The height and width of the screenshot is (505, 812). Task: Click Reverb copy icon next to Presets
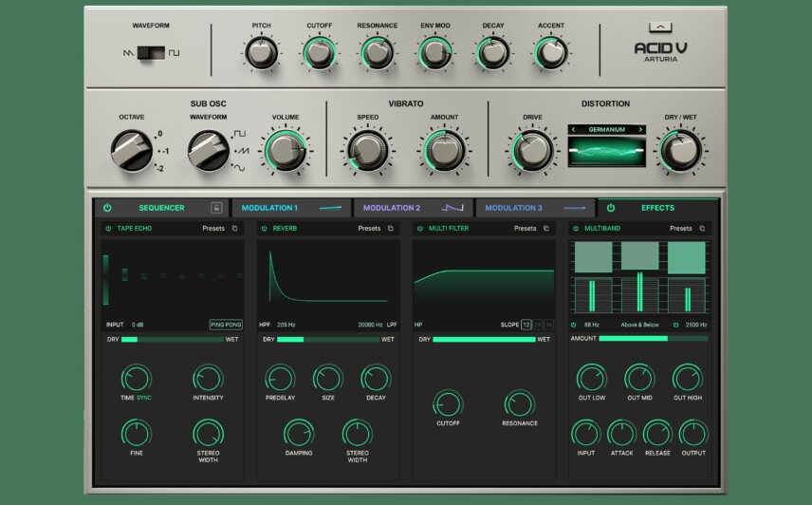391,229
